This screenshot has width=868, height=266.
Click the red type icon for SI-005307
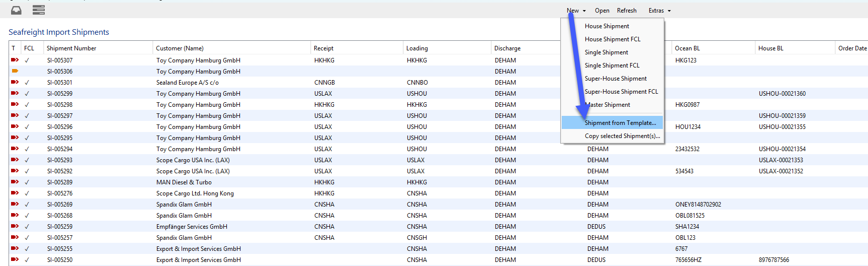15,60
